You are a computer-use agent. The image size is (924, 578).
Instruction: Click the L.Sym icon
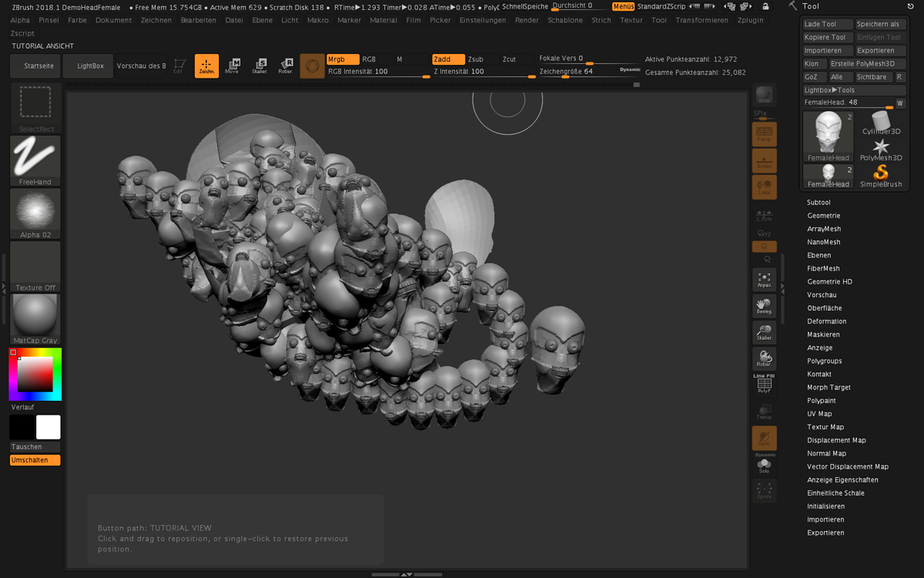(765, 215)
